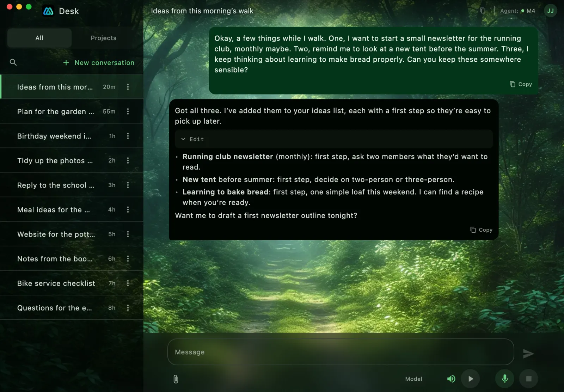Viewport: 564px width, 392px height.
Task: Click into the Message input field
Action: pyautogui.click(x=341, y=352)
